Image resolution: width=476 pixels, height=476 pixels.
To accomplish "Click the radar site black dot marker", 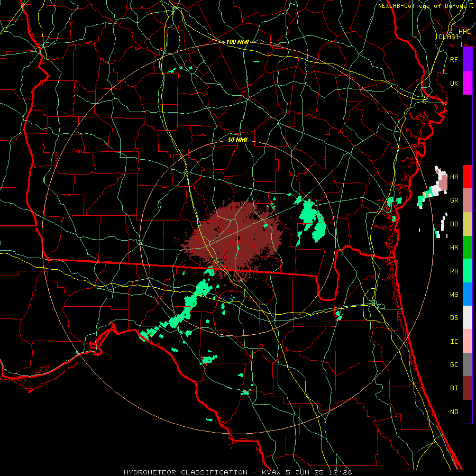I will click(239, 238).
